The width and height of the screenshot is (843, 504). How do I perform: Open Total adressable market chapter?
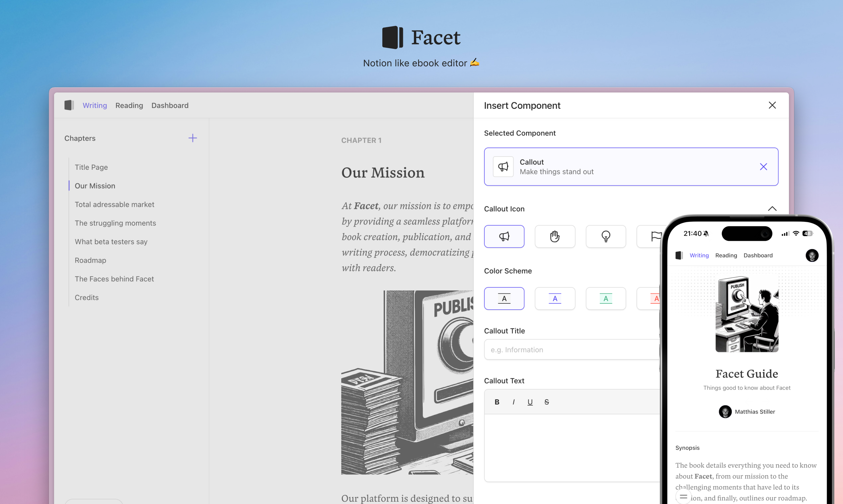(x=115, y=205)
